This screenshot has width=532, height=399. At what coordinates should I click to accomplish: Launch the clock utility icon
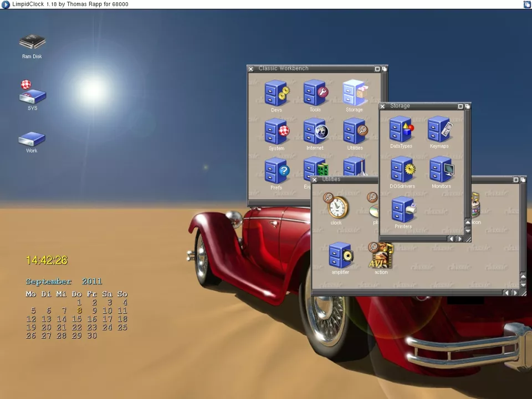[336, 207]
